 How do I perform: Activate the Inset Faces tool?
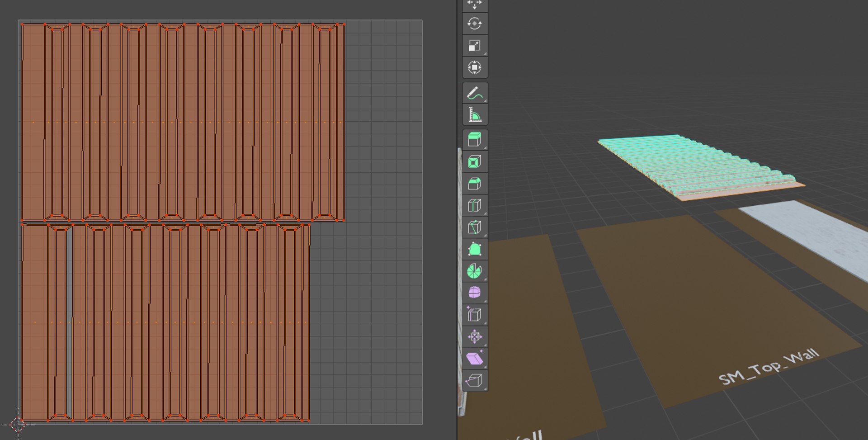pyautogui.click(x=475, y=162)
